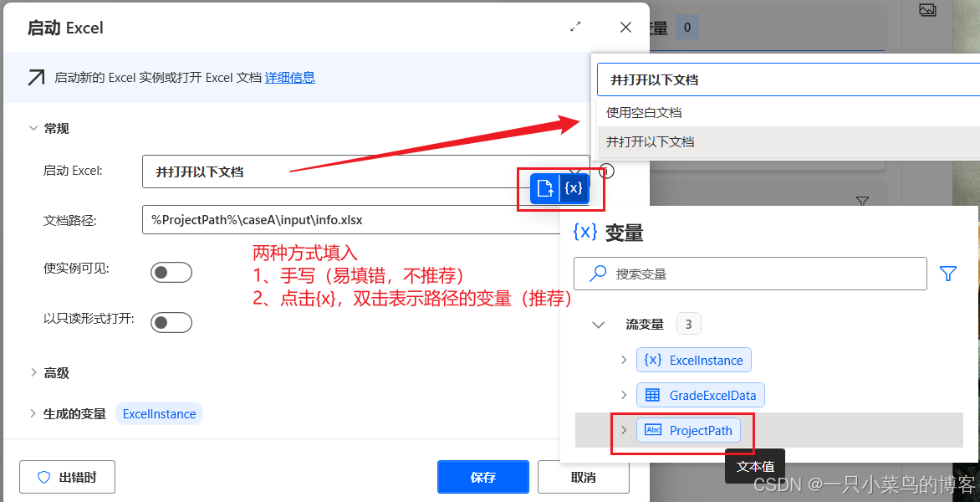
Task: Expand the dialog with the diagonal arrows icon
Action: tap(575, 27)
